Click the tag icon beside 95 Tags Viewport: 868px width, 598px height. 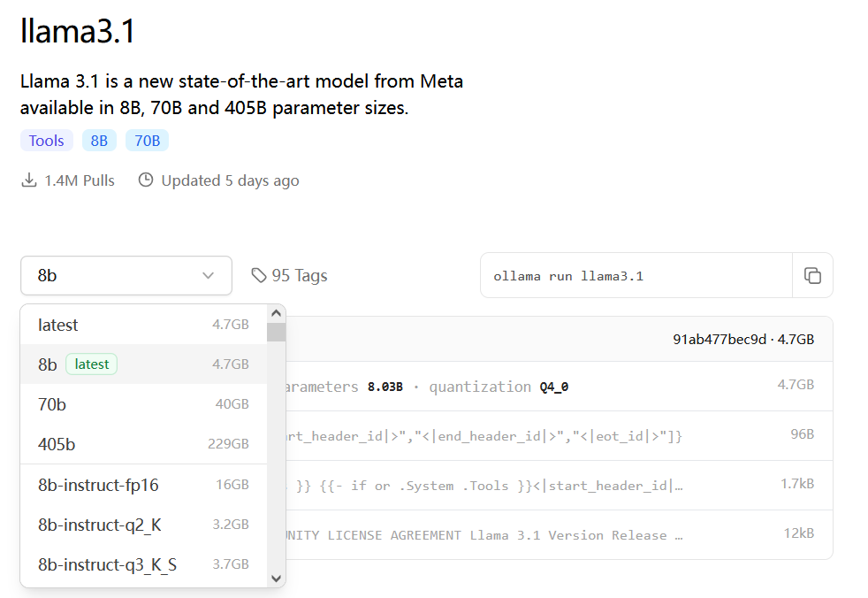coord(259,276)
